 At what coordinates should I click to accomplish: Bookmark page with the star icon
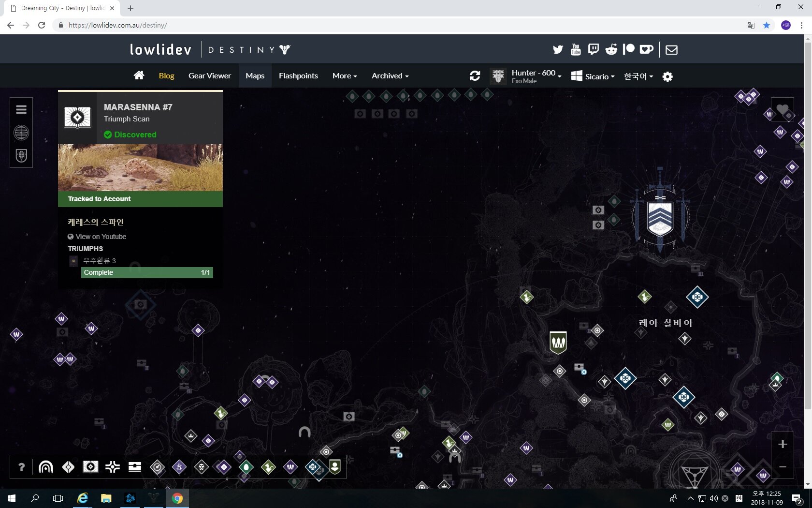767,25
